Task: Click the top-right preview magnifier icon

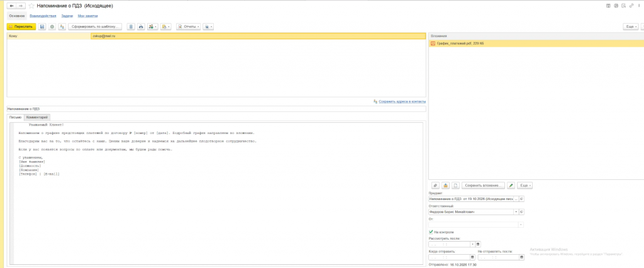Action: pos(623,6)
